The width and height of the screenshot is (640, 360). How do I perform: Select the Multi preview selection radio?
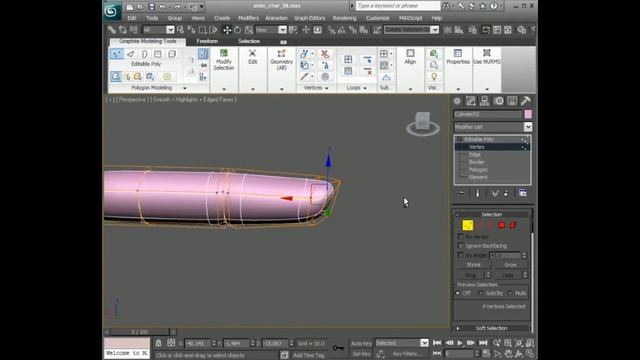510,293
